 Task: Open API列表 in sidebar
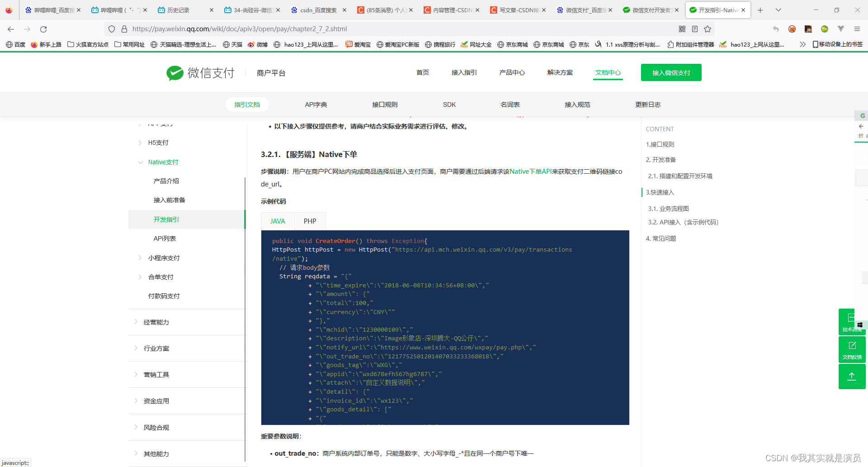pos(165,238)
